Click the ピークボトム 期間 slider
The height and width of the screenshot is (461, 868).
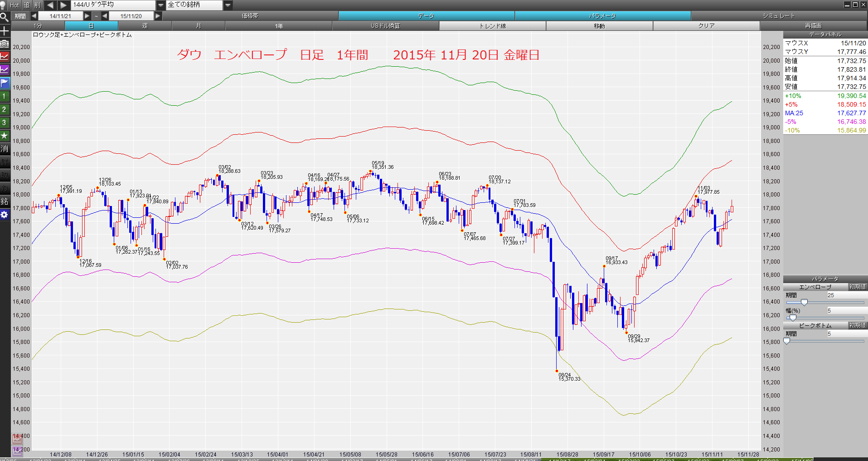click(825, 341)
